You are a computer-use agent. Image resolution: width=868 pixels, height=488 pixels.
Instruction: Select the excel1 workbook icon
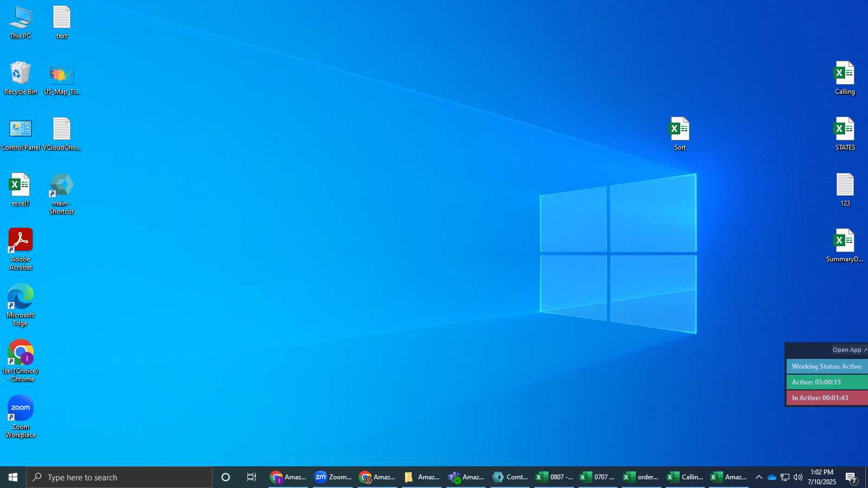[x=21, y=190]
